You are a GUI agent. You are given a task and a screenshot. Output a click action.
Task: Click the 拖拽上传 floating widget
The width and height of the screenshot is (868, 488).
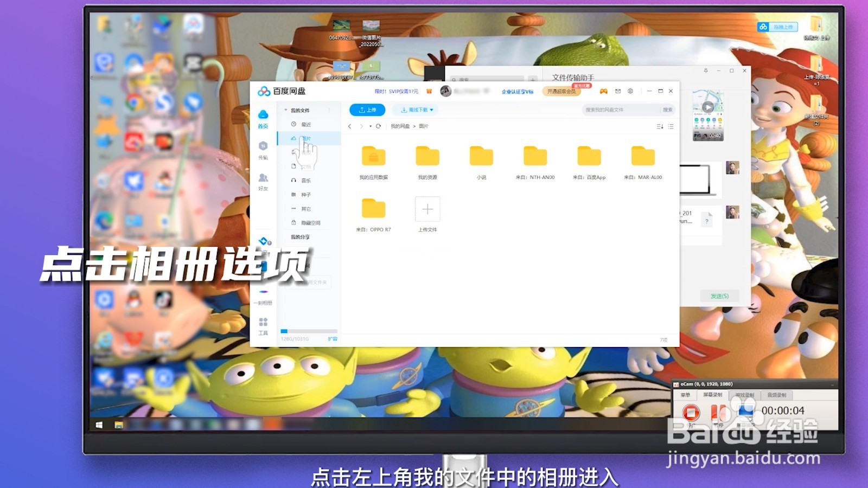777,27
